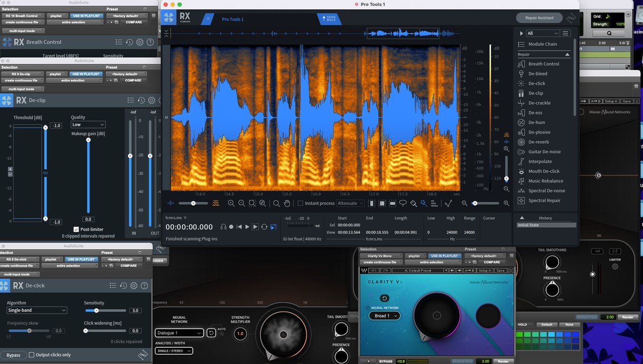Open the De-click Algorithm dropdown

coord(37,310)
